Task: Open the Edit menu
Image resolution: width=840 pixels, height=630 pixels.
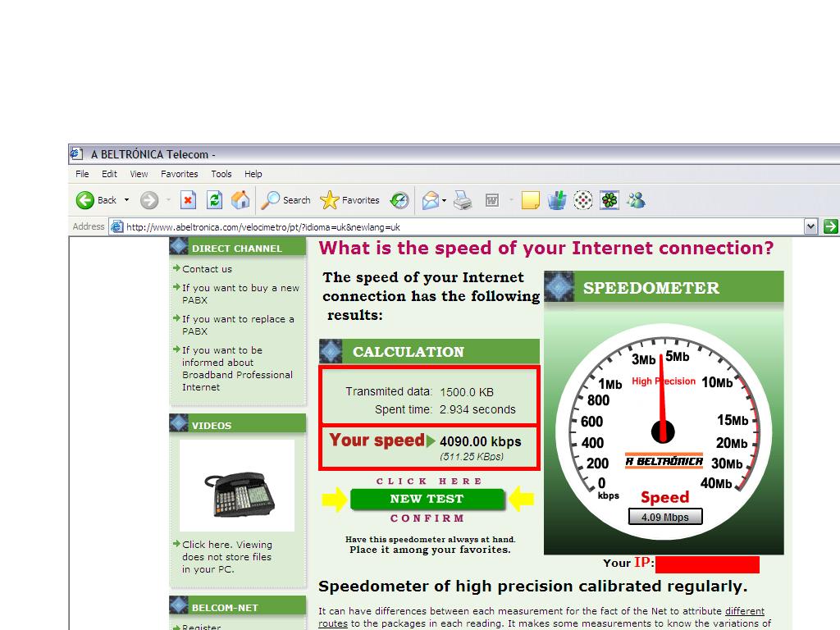Action: click(109, 174)
